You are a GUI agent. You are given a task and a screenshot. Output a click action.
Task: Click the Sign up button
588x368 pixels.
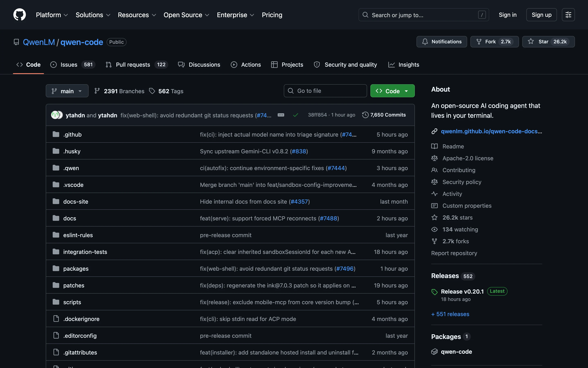541,15
